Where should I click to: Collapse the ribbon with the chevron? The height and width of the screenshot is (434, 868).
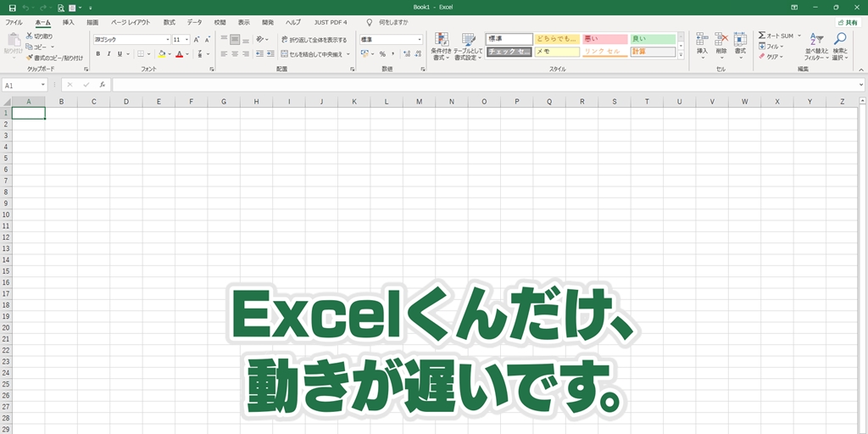click(861, 70)
